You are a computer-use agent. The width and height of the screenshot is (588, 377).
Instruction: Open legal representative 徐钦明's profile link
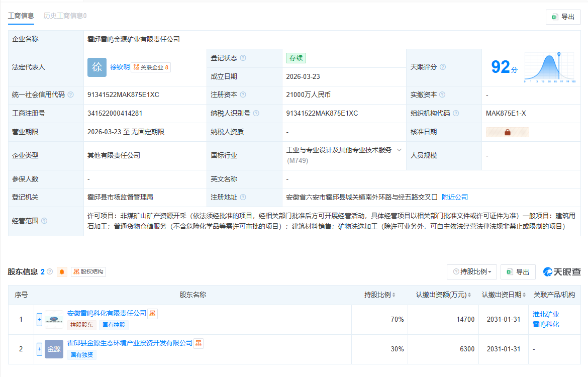tap(120, 67)
